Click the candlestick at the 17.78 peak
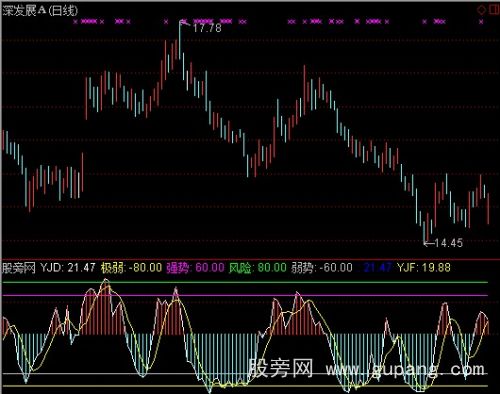The image size is (500, 394). [x=180, y=40]
